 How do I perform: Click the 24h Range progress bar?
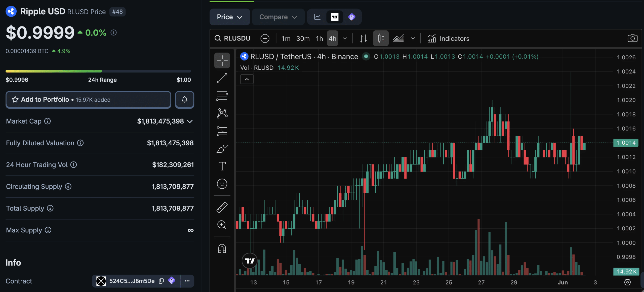click(98, 71)
